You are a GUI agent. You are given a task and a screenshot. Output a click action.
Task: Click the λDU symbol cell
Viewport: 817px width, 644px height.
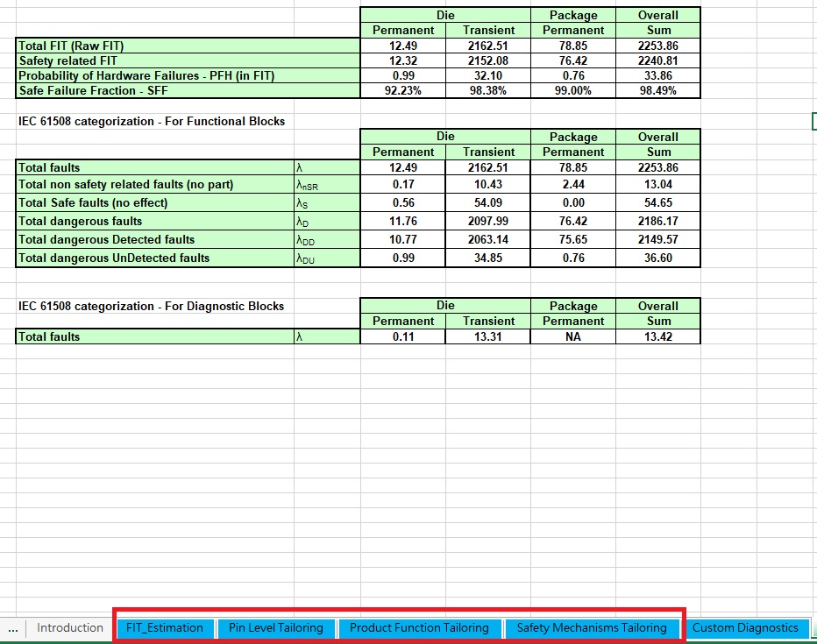point(326,258)
